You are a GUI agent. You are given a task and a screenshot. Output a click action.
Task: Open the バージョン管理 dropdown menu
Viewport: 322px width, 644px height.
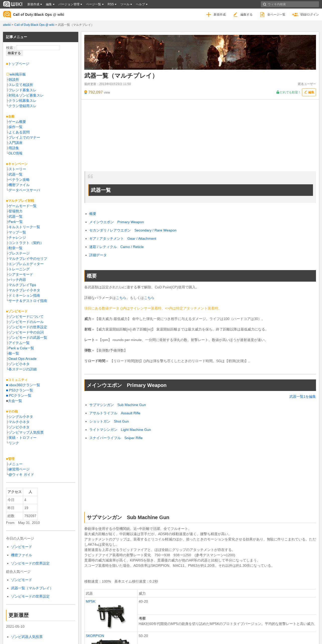tap(70, 4)
